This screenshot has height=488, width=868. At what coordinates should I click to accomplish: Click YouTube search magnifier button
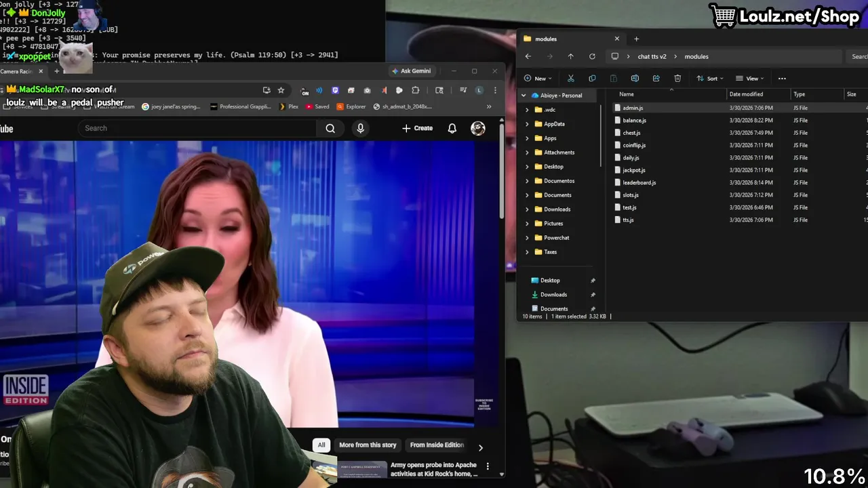tap(330, 128)
